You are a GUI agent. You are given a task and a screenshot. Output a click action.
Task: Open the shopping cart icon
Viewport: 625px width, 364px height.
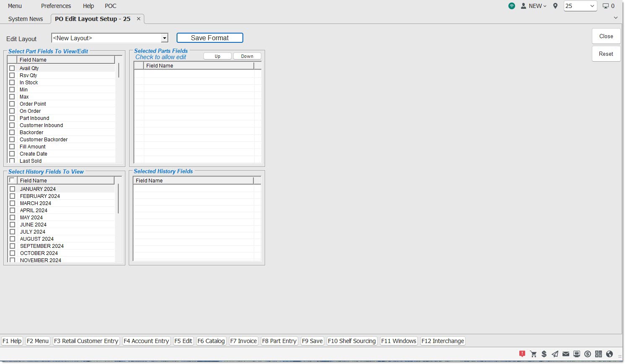click(x=533, y=354)
